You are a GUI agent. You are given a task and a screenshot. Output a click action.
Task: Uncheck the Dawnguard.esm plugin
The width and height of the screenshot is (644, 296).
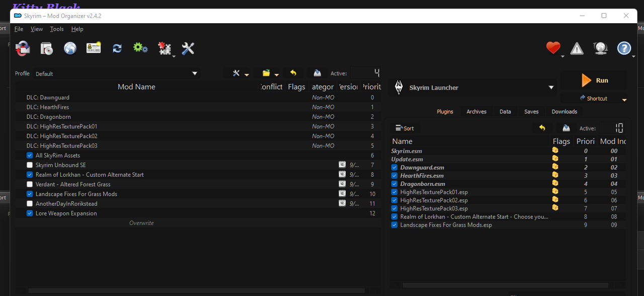coord(394,167)
